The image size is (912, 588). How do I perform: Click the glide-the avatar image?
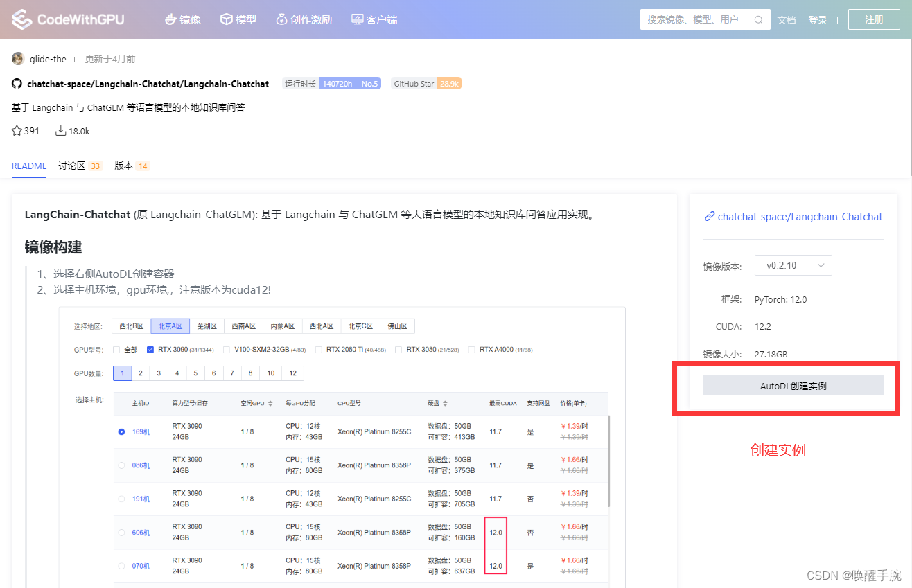click(18, 59)
